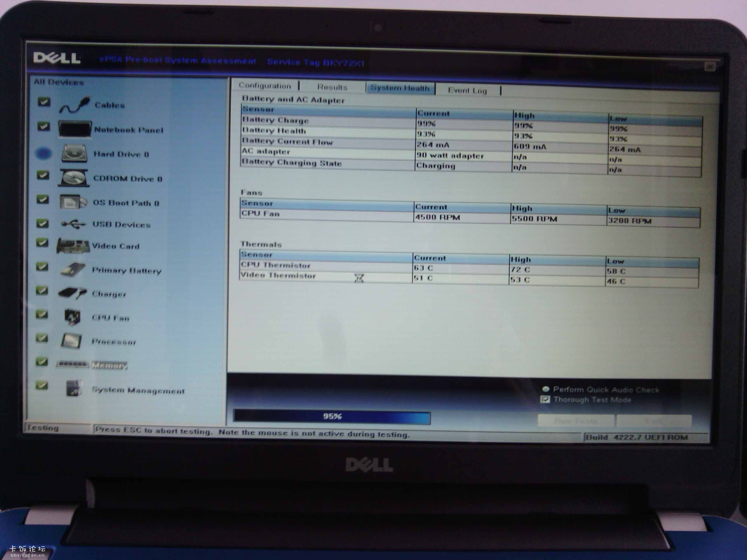Screen dimensions: 747x560
Task: Select the Video Card icon
Action: click(x=73, y=246)
